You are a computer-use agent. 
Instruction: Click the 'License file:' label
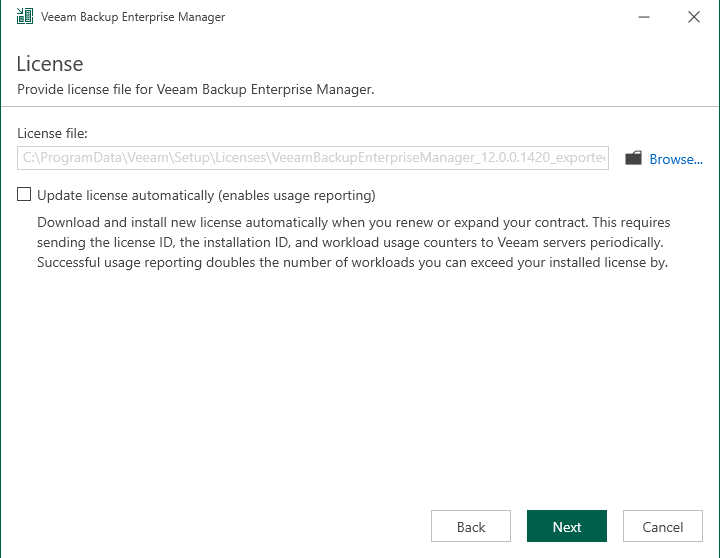pos(52,133)
